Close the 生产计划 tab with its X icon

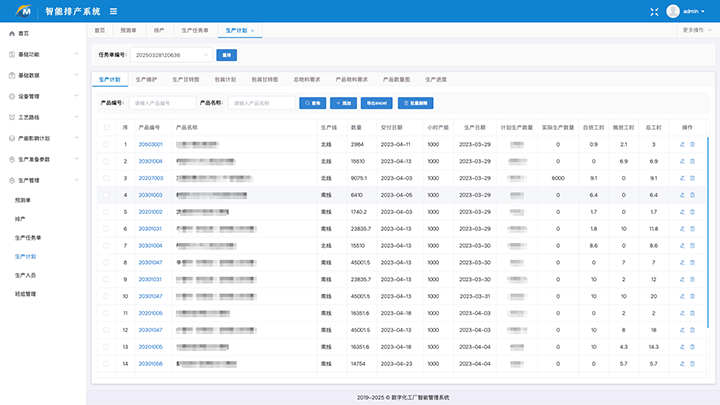pos(252,31)
